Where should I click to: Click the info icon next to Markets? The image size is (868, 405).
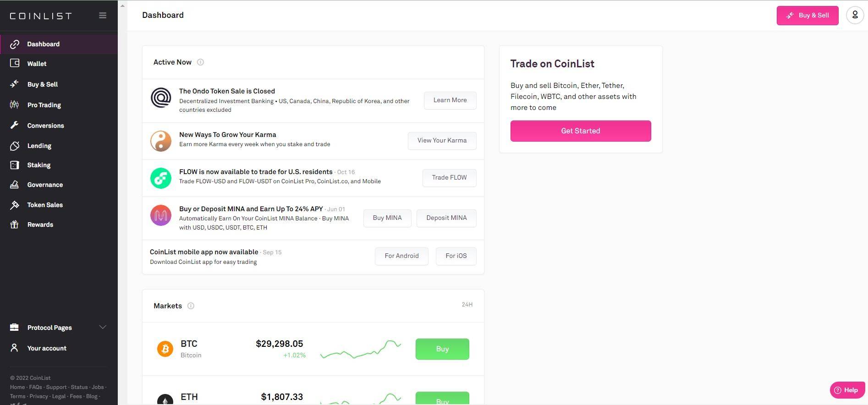(x=191, y=306)
